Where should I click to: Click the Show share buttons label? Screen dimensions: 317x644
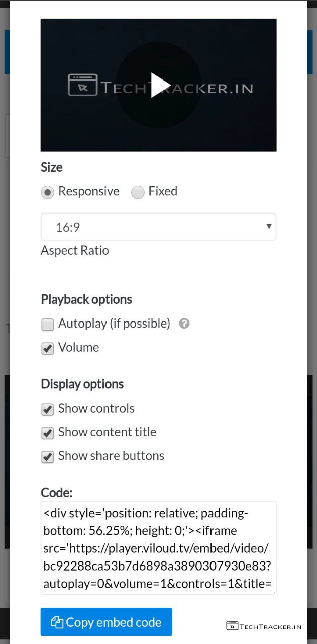[111, 456]
